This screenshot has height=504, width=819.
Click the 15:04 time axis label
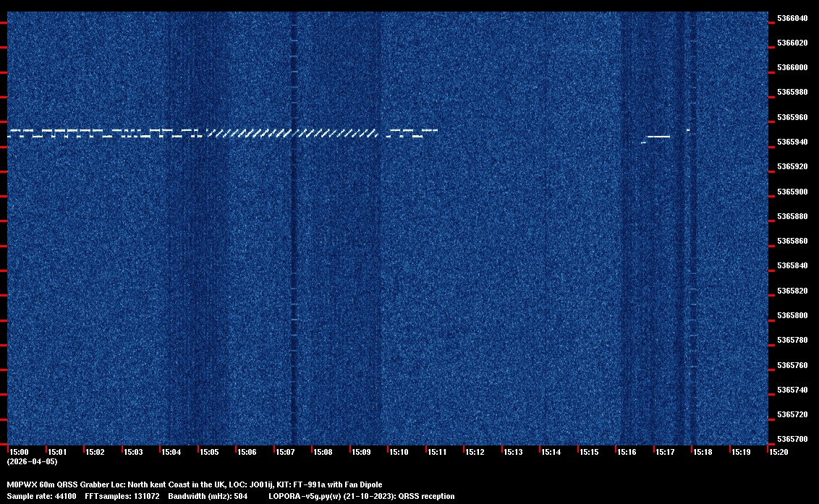pyautogui.click(x=171, y=452)
